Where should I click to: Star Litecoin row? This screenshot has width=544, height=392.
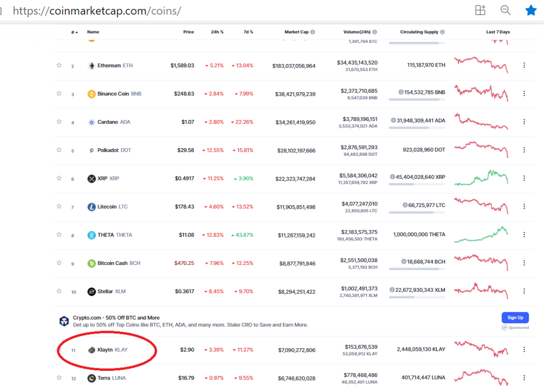pos(59,207)
